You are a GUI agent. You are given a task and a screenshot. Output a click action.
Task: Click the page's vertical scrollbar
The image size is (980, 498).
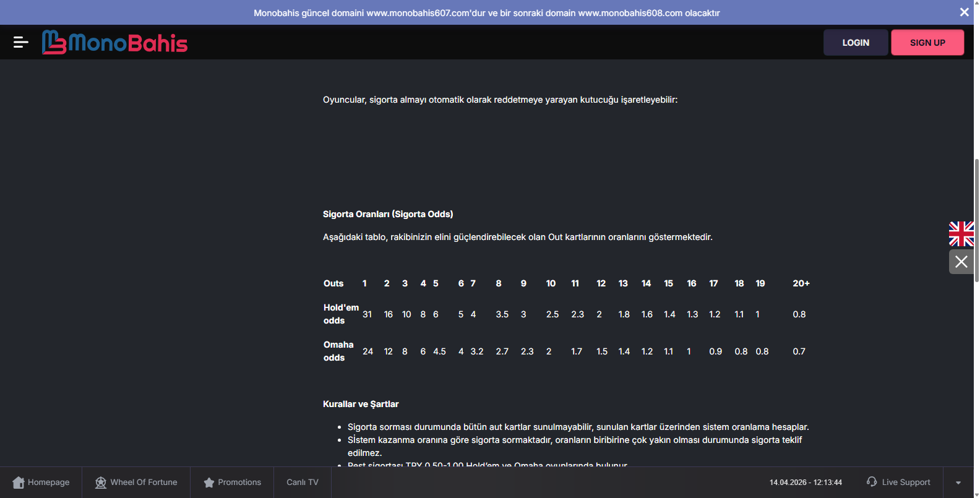point(976,220)
